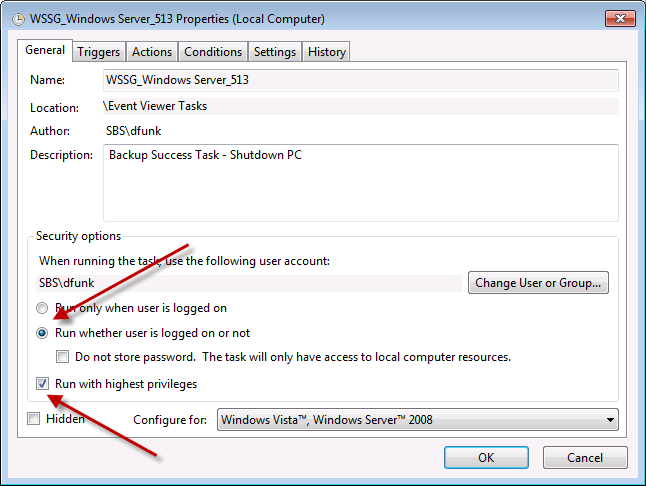Check the Hidden checkbox

click(x=34, y=419)
